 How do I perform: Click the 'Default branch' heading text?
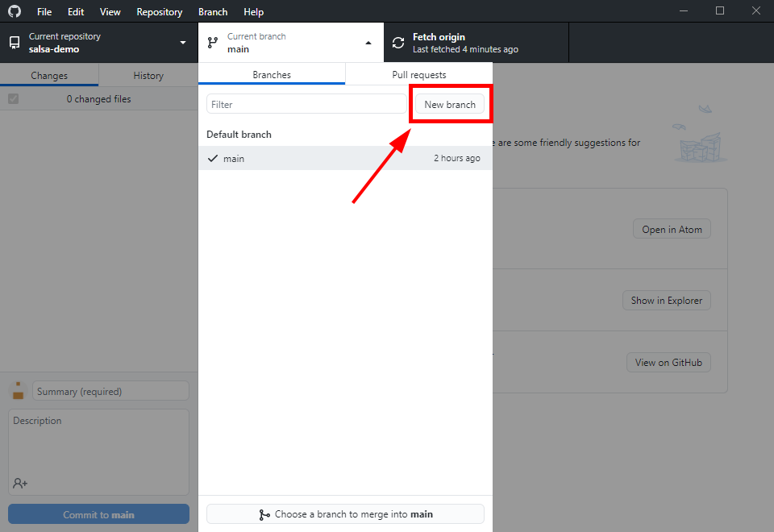tap(239, 135)
